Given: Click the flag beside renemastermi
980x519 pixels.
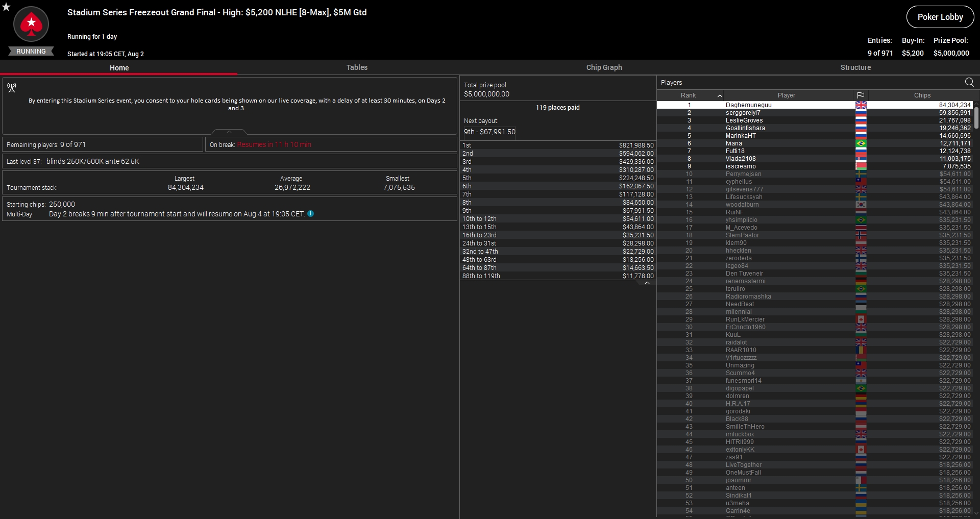Looking at the screenshot, I should pos(861,281).
